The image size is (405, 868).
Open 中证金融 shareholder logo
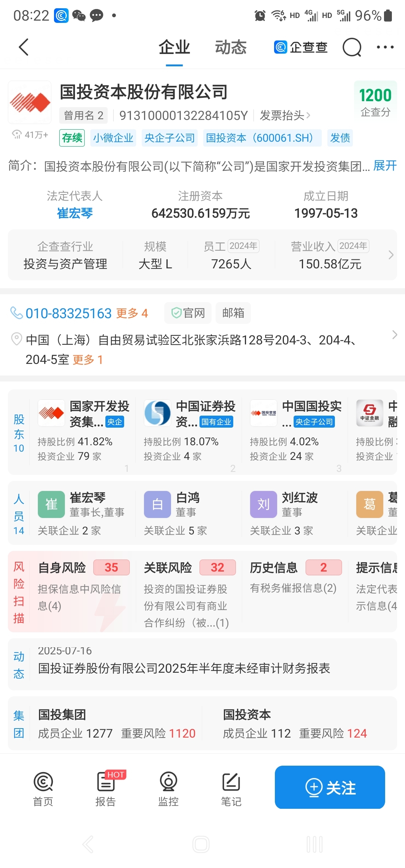370,413
